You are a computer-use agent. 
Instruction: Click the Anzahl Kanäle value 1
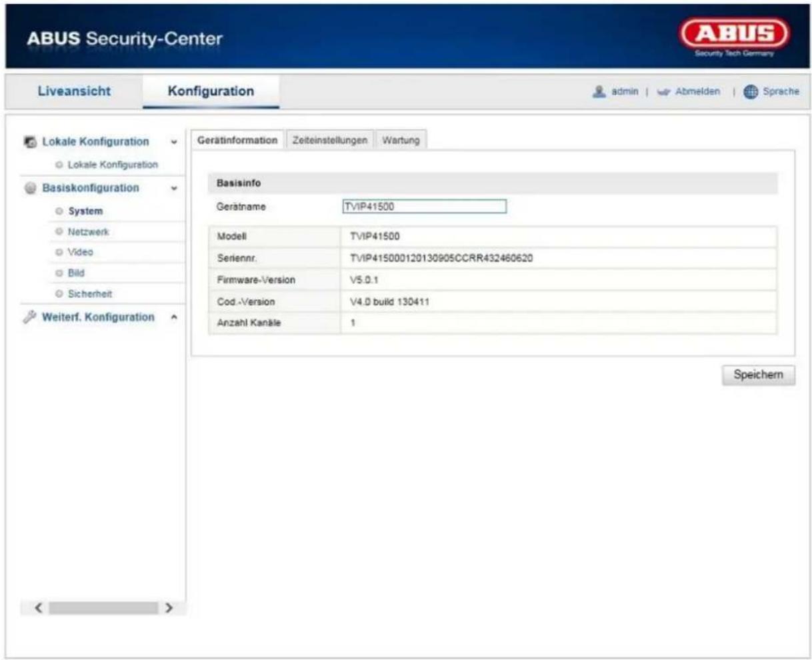(353, 323)
